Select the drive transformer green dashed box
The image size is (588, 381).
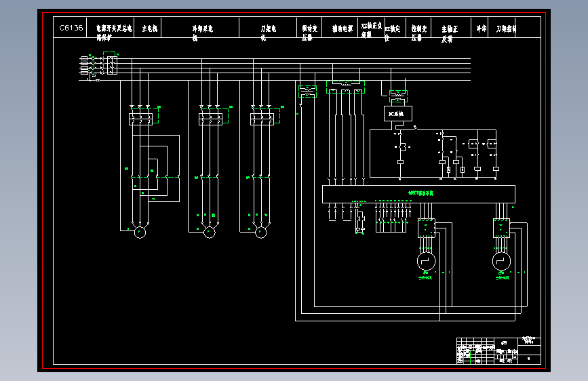coord(307,92)
